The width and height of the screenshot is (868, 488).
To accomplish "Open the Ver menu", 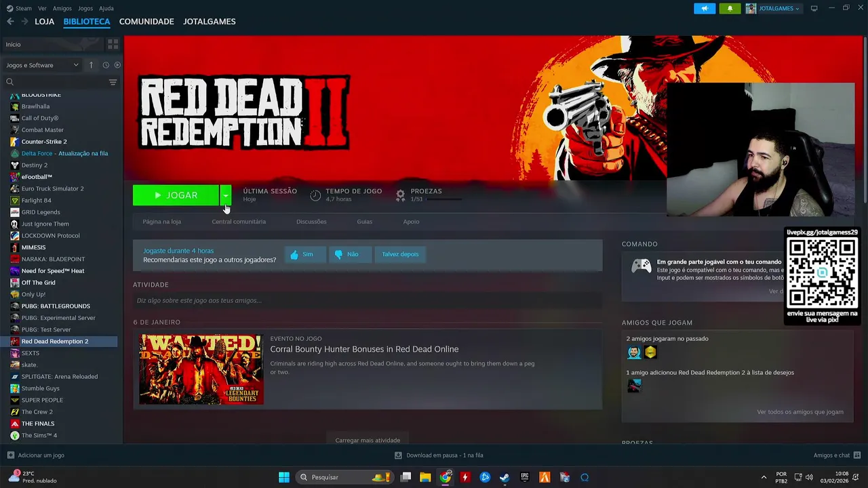I will pos(42,9).
